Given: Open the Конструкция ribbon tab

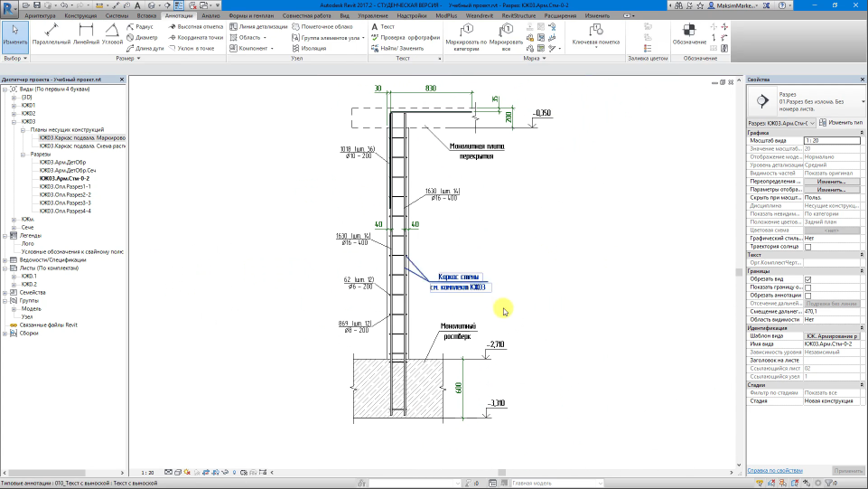Looking at the screenshot, I should click(x=80, y=15).
